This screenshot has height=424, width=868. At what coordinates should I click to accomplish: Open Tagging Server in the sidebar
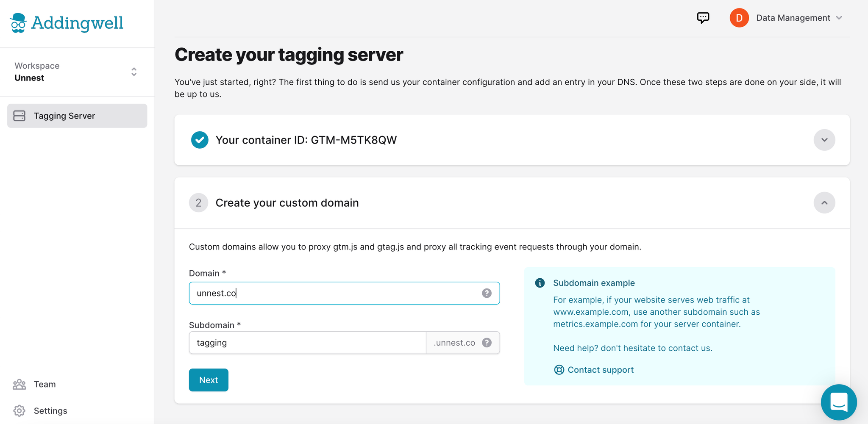point(77,116)
